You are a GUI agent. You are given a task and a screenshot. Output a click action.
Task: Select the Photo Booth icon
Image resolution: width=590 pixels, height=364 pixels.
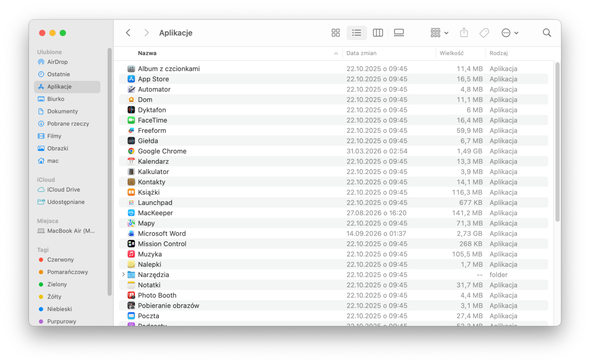(131, 295)
